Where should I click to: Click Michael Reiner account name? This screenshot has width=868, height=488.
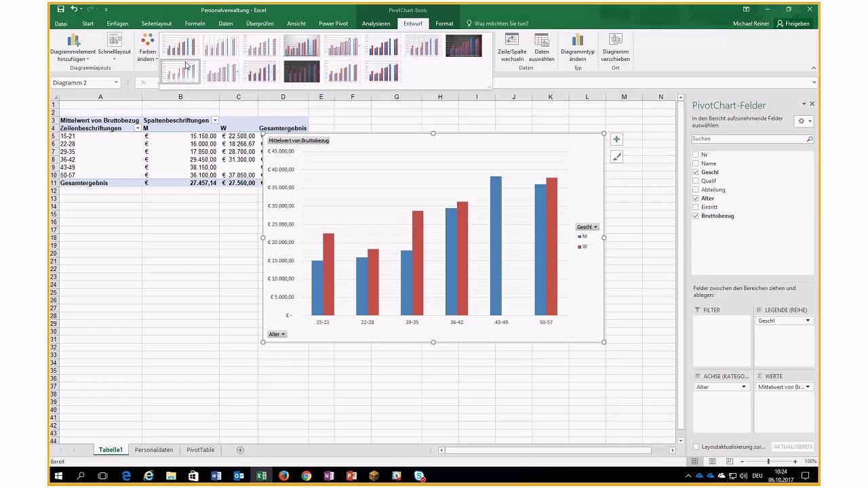coord(751,24)
